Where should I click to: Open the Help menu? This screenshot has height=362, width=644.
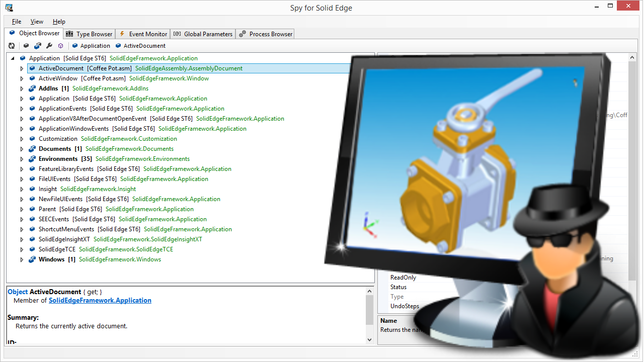pos(59,22)
